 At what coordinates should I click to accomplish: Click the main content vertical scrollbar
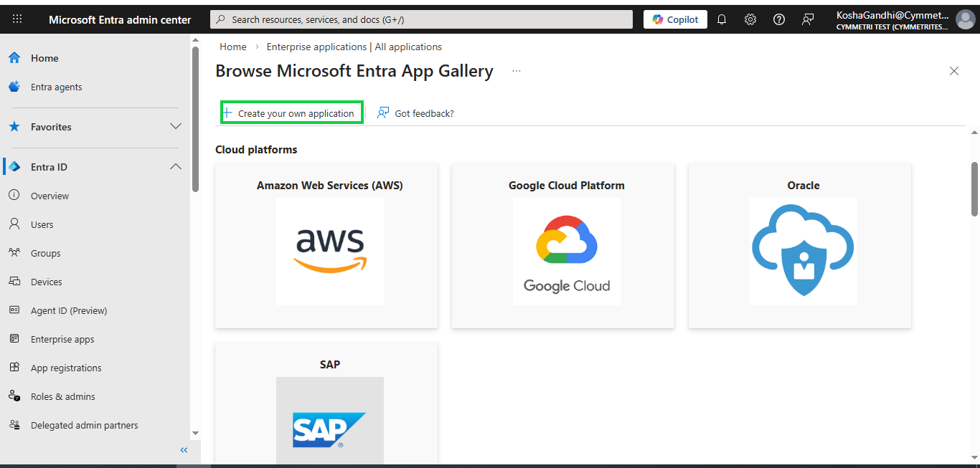[974, 188]
